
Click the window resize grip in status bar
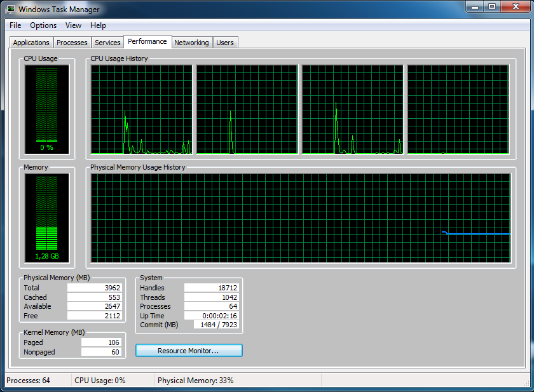pyautogui.click(x=526, y=383)
